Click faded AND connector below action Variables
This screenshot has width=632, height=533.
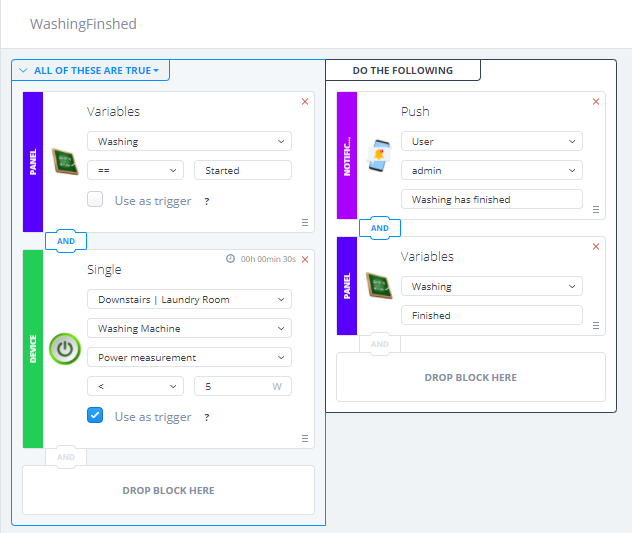[380, 344]
